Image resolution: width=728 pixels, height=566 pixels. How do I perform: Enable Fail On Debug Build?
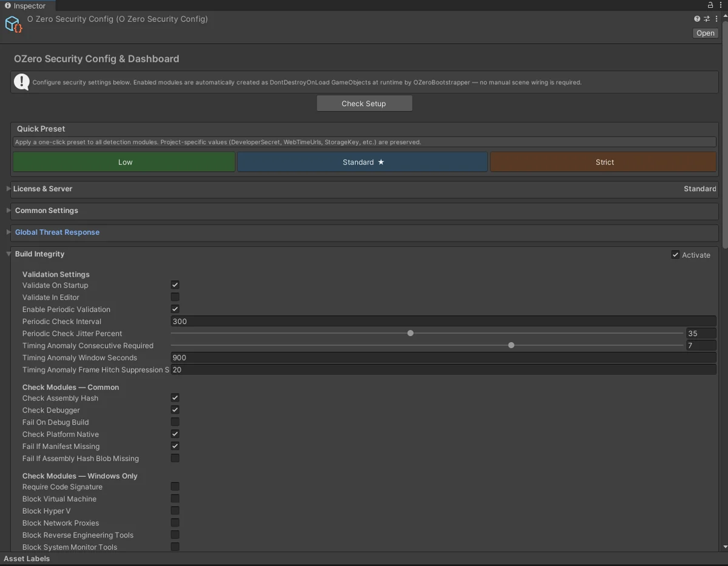coord(175,422)
